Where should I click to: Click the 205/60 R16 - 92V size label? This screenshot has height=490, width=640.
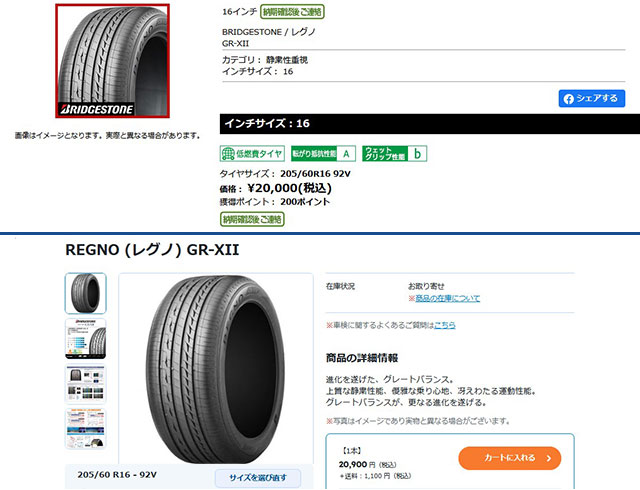tap(117, 474)
